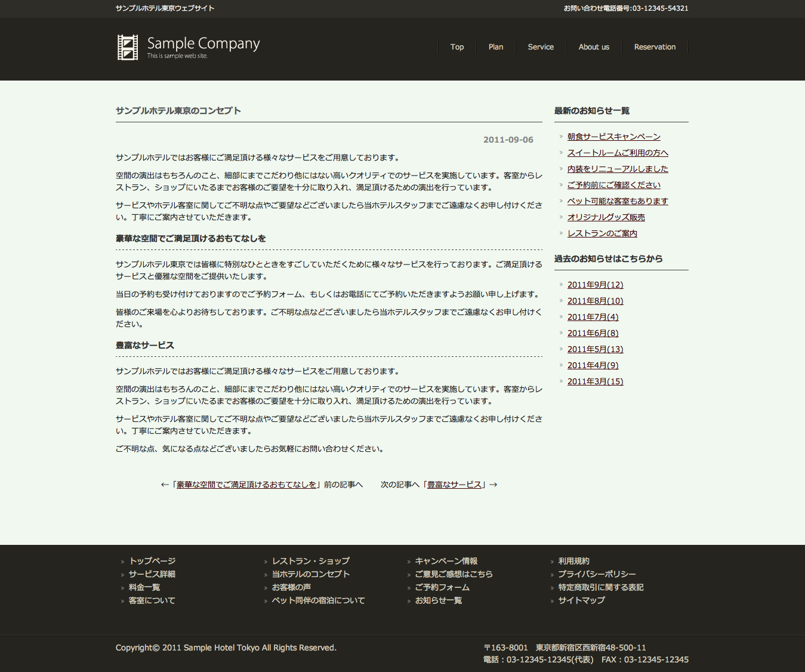Open the 2011年5月(13) archive link

(x=595, y=349)
